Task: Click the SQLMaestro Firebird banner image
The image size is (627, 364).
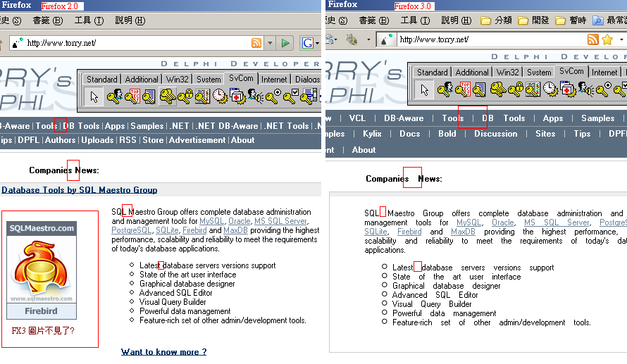Action: pyautogui.click(x=42, y=271)
